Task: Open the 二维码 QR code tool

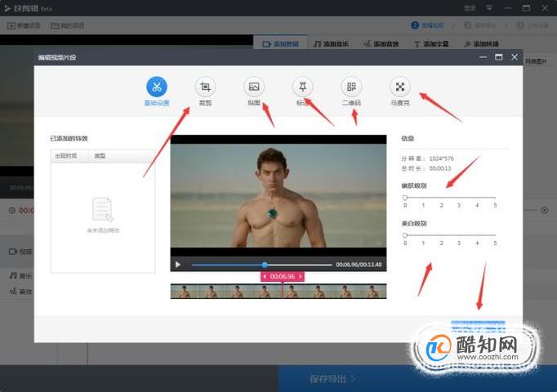Action: pos(351,87)
